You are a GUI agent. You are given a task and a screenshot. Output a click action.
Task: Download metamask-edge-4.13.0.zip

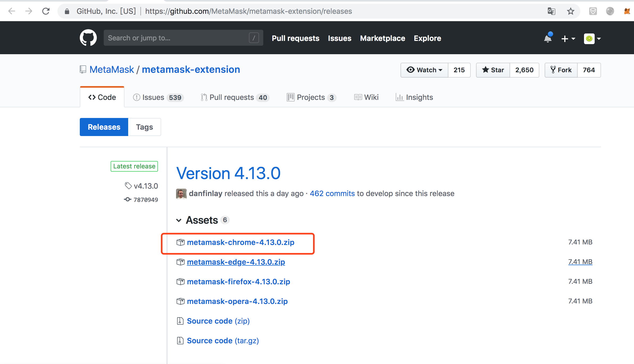(x=236, y=262)
